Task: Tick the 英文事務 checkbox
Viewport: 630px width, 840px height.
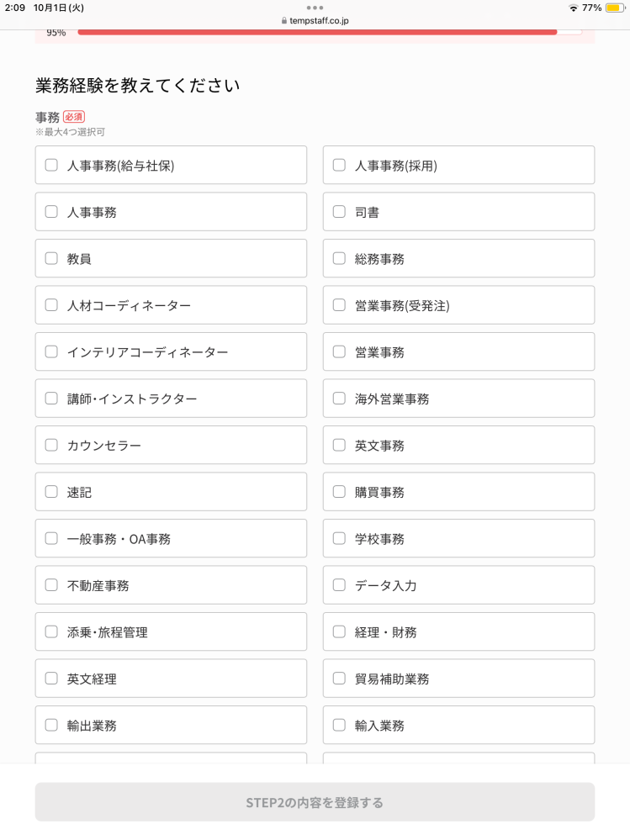Action: click(x=339, y=445)
